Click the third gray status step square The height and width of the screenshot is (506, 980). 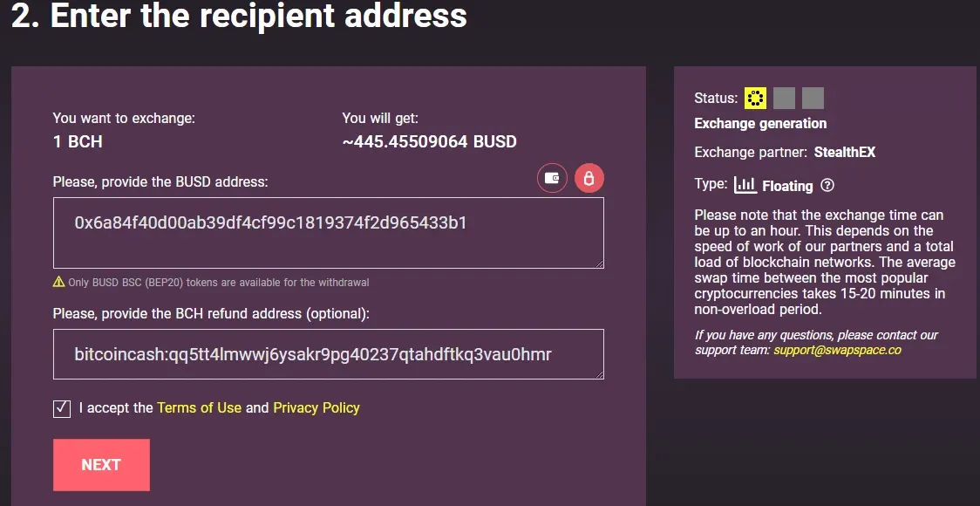point(813,99)
